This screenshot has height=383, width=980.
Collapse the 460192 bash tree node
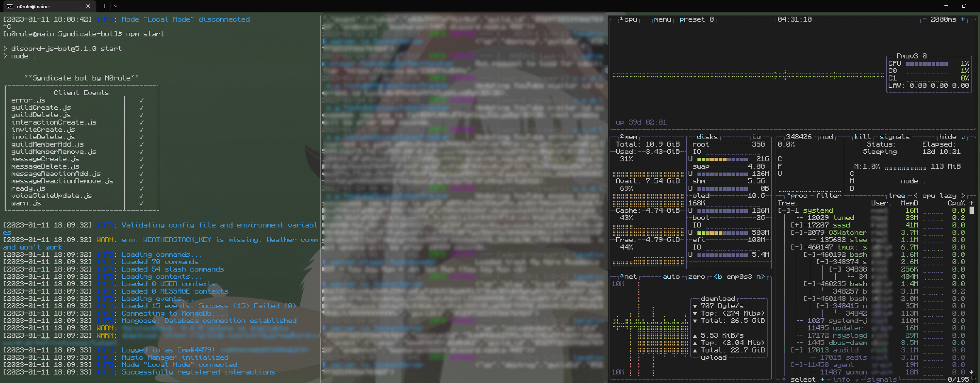[809, 255]
